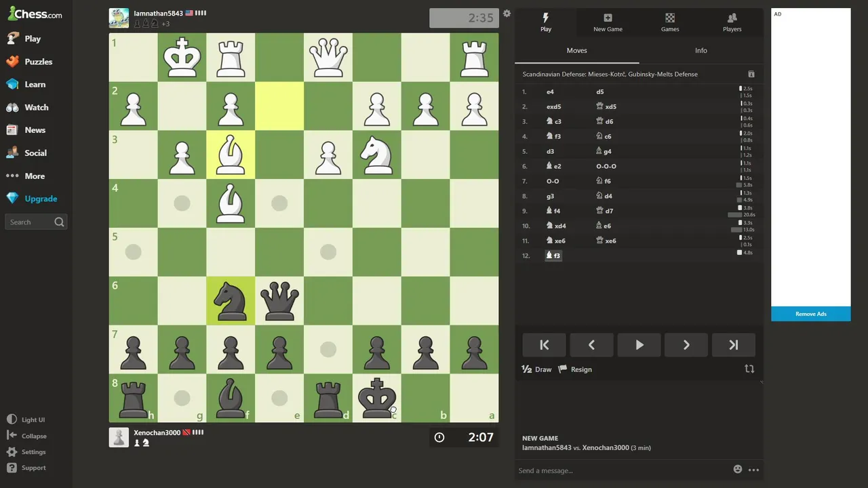Toggle Light UI mode

[x=26, y=420]
